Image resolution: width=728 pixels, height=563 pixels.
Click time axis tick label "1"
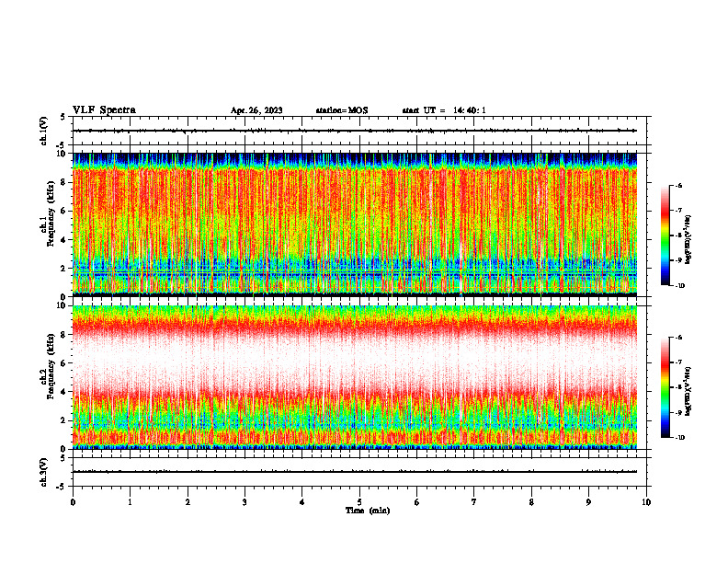coord(130,502)
